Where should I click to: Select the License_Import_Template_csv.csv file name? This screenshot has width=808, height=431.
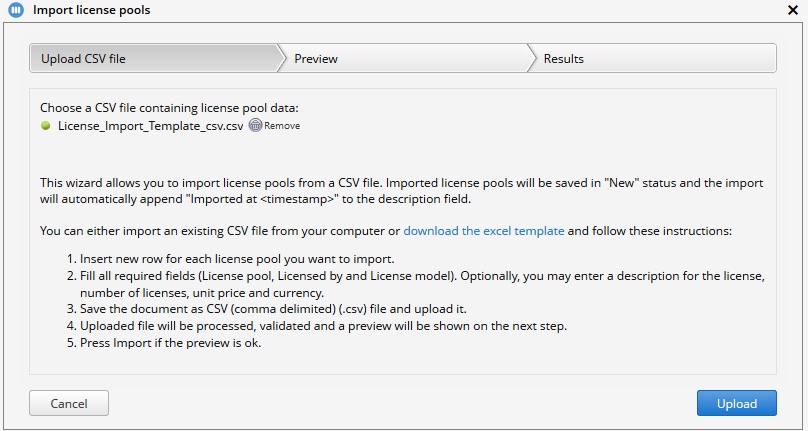(150, 126)
